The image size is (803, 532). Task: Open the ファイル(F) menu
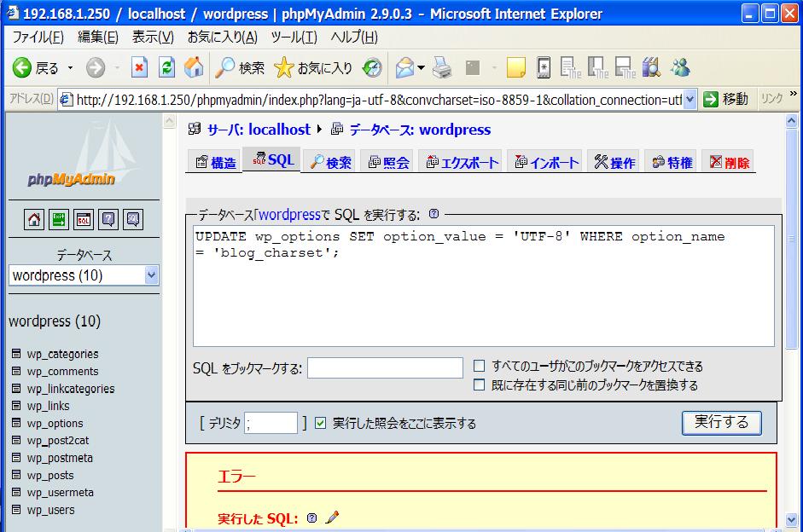[x=38, y=37]
